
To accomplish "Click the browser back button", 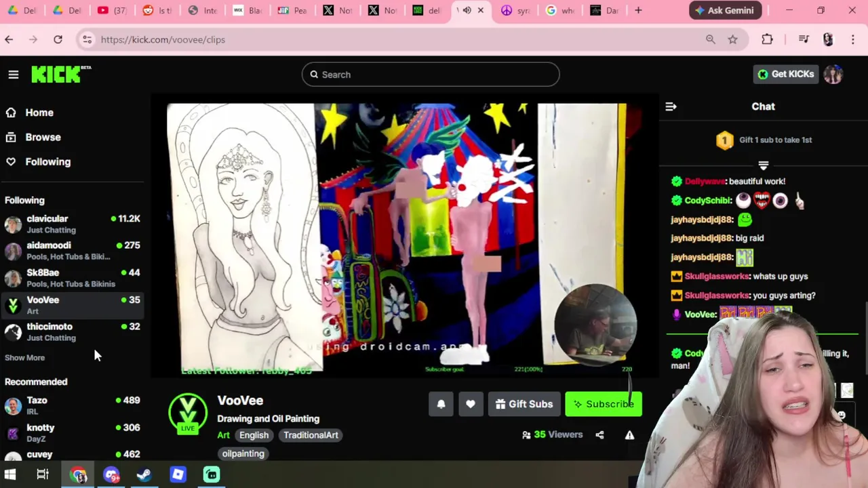I will (9, 39).
